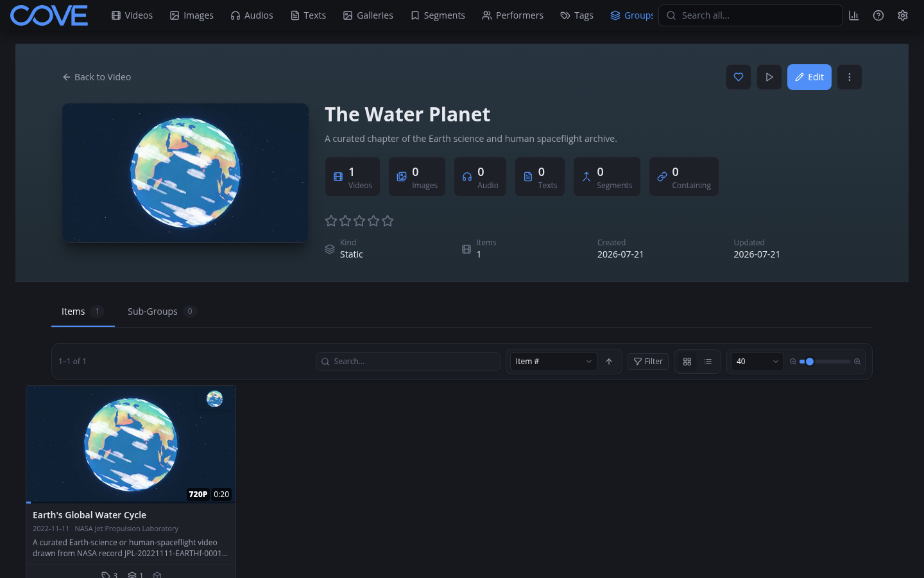
Task: Open the statistics chart icon
Action: 854,15
